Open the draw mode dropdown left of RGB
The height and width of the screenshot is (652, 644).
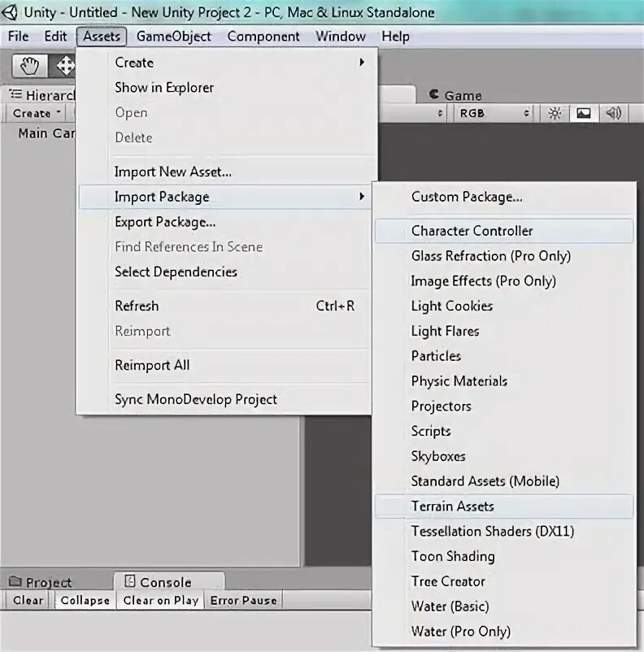pyautogui.click(x=413, y=113)
